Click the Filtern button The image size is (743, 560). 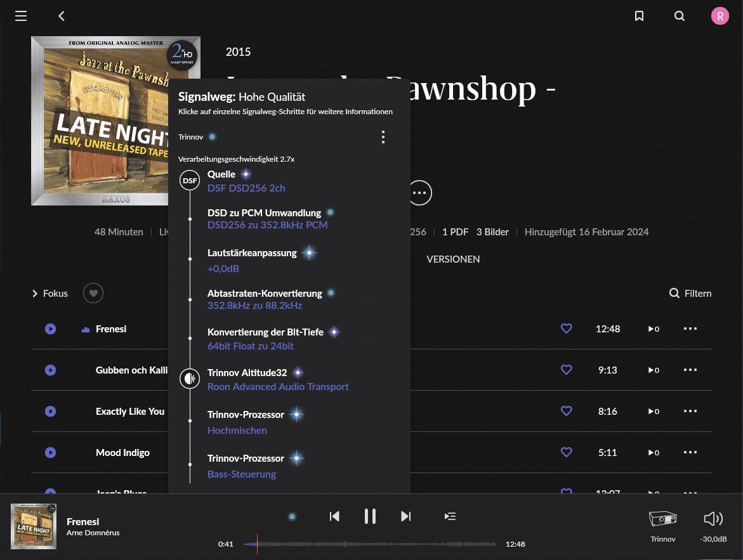click(690, 293)
